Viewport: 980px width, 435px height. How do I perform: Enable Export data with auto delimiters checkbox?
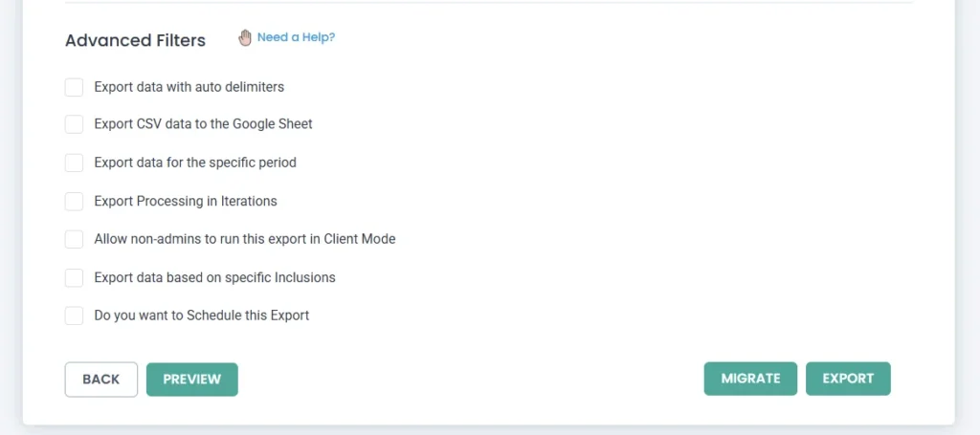click(75, 87)
